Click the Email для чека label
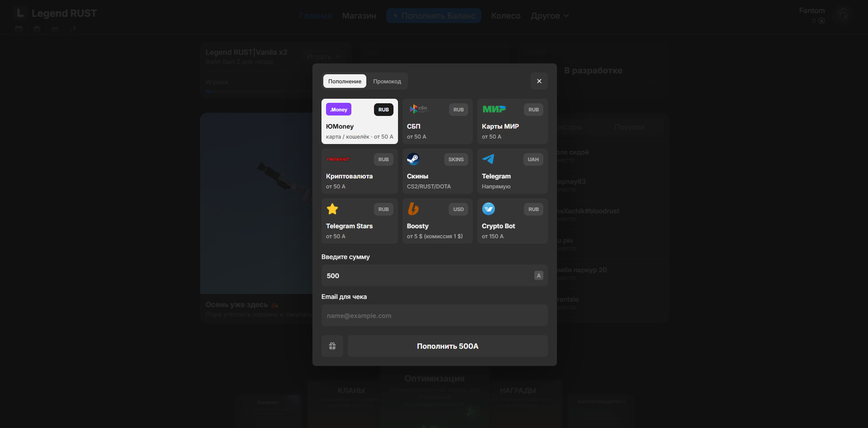 (x=344, y=297)
